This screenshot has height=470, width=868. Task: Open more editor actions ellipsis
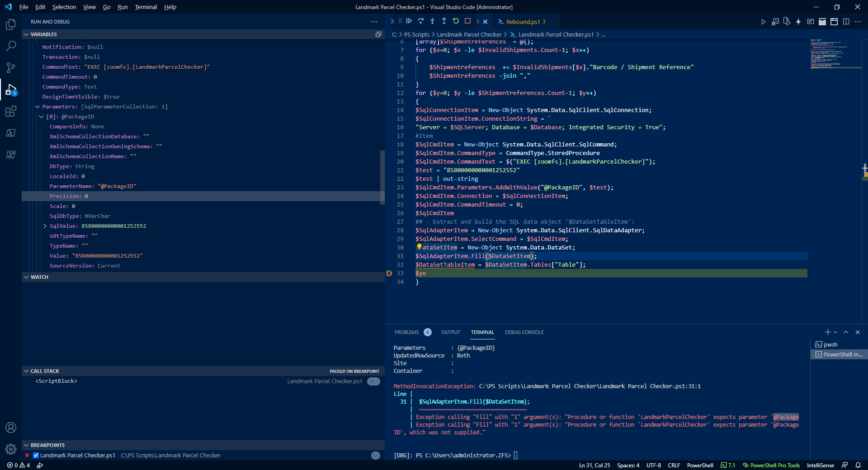click(858, 22)
